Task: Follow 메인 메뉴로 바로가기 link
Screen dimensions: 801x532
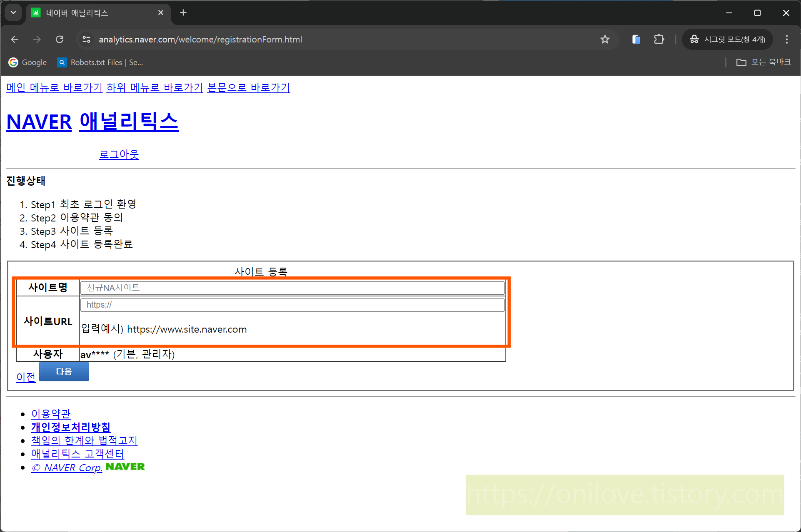Action: 54,87
